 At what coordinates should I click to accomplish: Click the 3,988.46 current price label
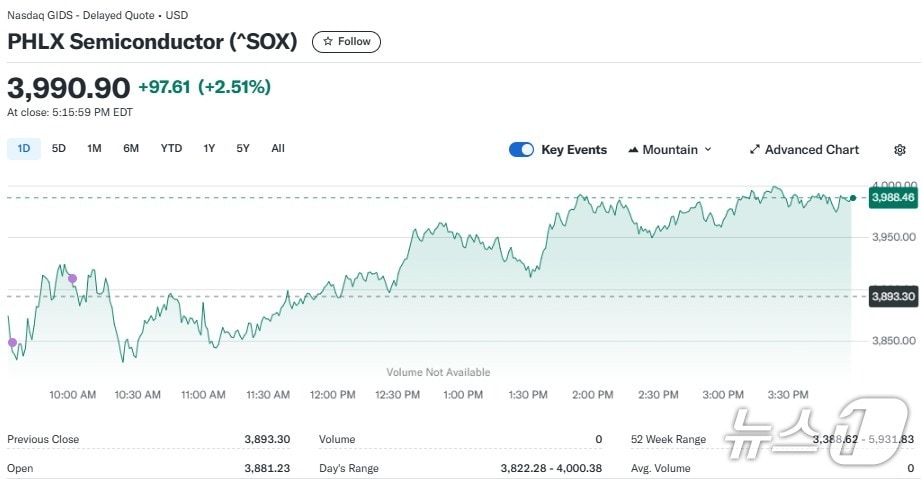click(x=893, y=198)
